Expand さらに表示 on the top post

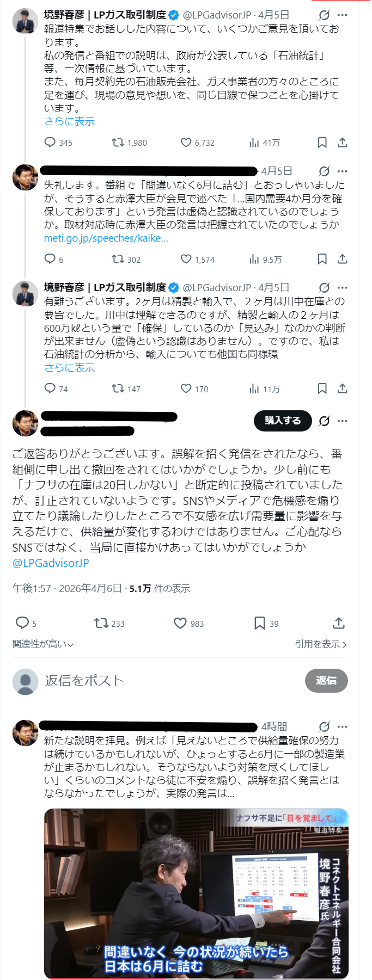coord(70,121)
